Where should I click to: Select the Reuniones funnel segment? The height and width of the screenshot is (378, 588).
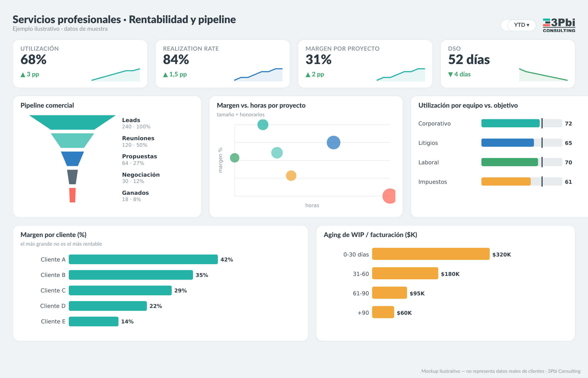(x=72, y=140)
